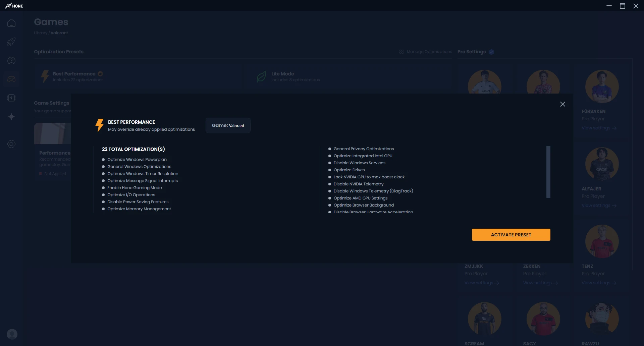Click the user profile avatar icon
644x346 pixels.
12,334
